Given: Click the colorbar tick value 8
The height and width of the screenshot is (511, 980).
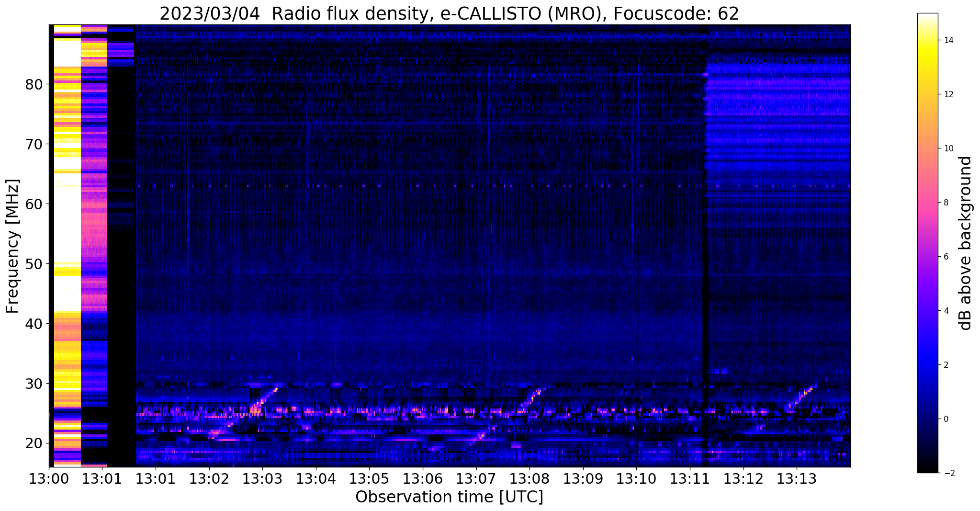Looking at the screenshot, I should pyautogui.click(x=946, y=203).
